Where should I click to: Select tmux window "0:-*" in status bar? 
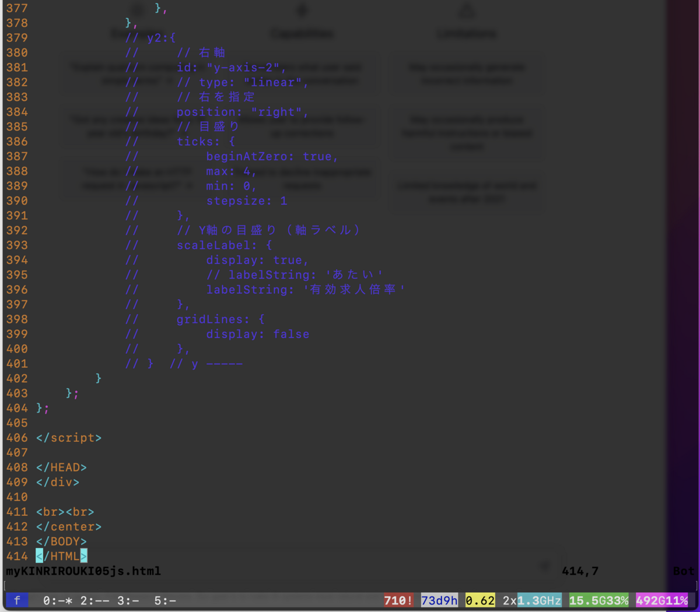pyautogui.click(x=58, y=600)
